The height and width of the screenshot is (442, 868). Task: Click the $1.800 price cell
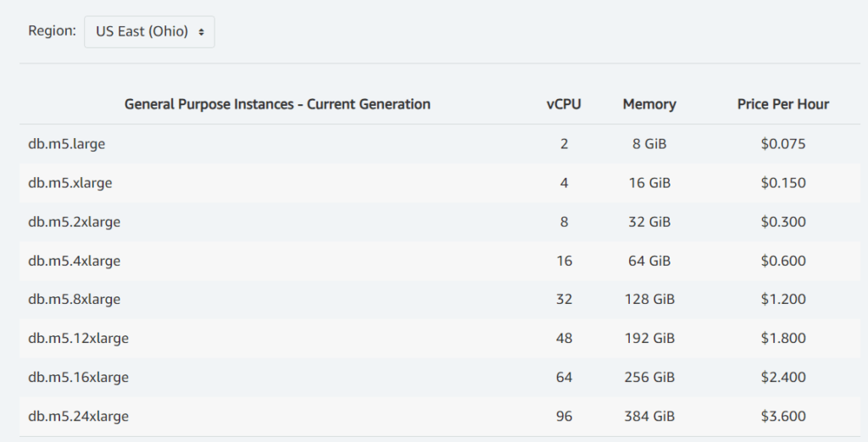tap(783, 338)
